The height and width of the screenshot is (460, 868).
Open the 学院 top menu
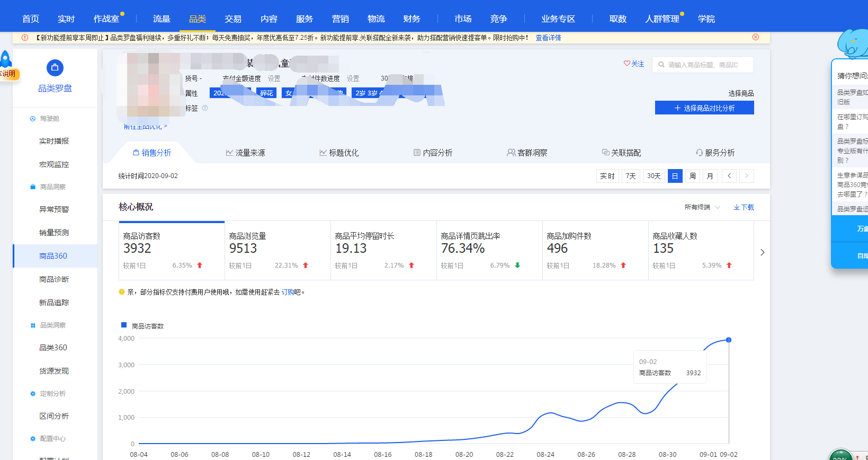click(x=706, y=19)
